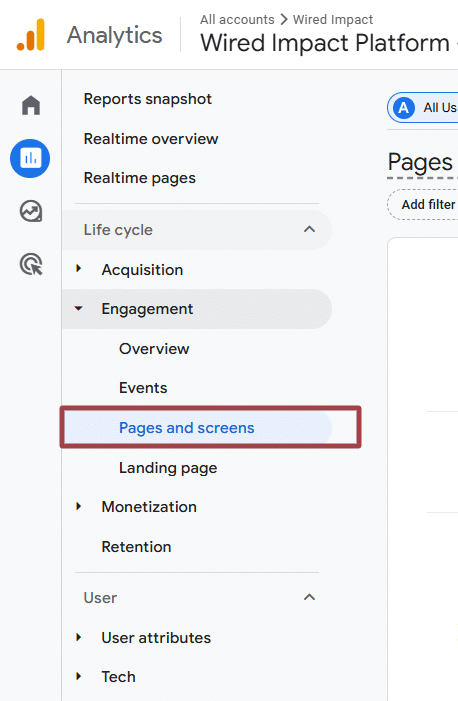Expand the Monetization tree arrow
The image size is (458, 701).
[x=79, y=506]
